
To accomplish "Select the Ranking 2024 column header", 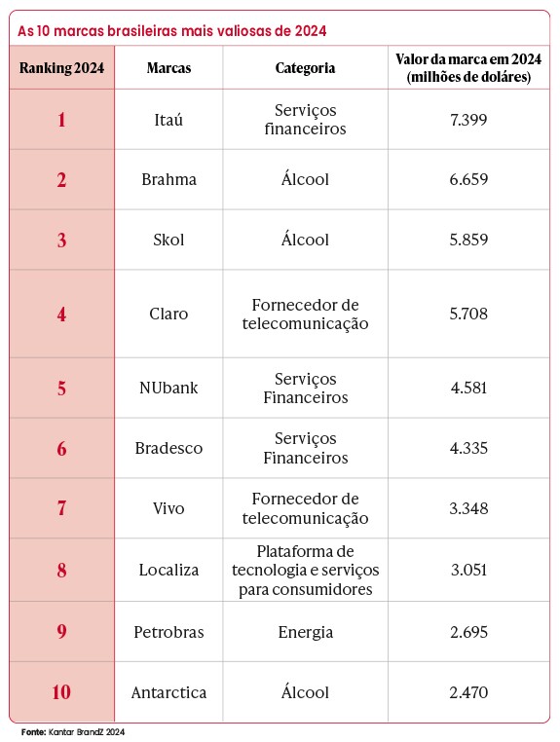I will (61, 68).
